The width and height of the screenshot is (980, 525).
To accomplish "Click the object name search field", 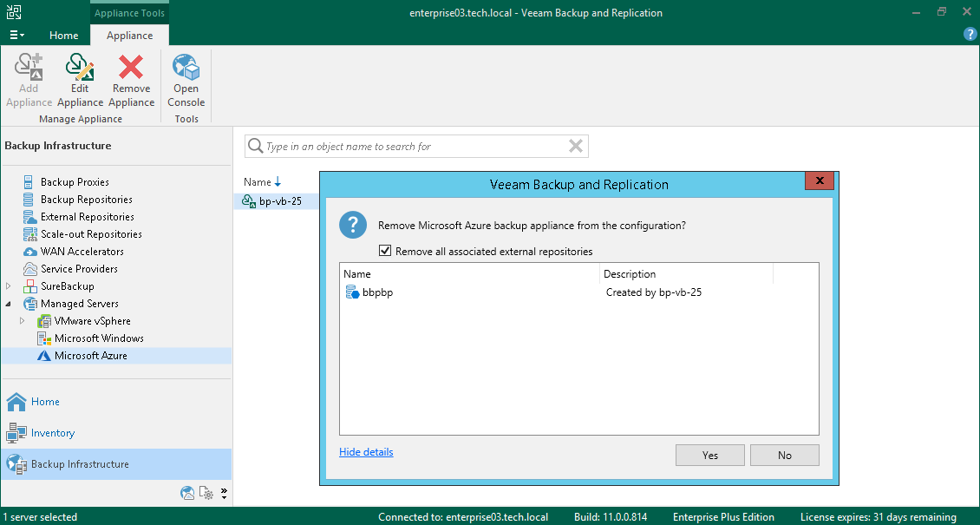I will (x=416, y=147).
